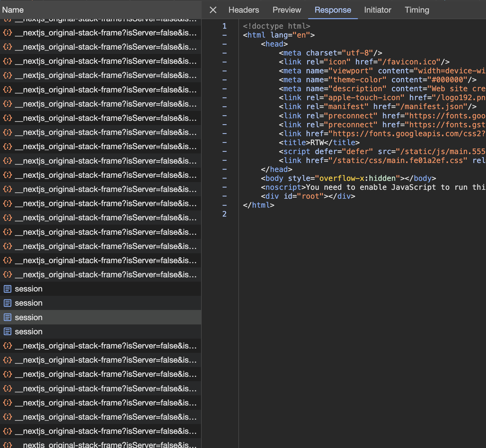
Task: View the Timing tab
Action: 417,10
